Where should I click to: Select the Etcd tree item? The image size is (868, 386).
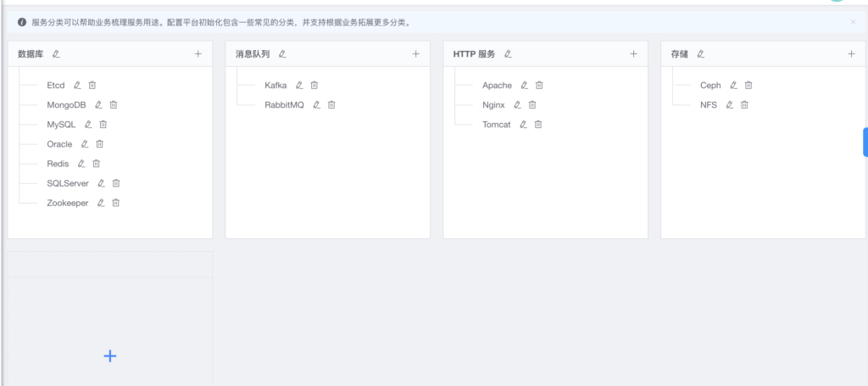(56, 86)
